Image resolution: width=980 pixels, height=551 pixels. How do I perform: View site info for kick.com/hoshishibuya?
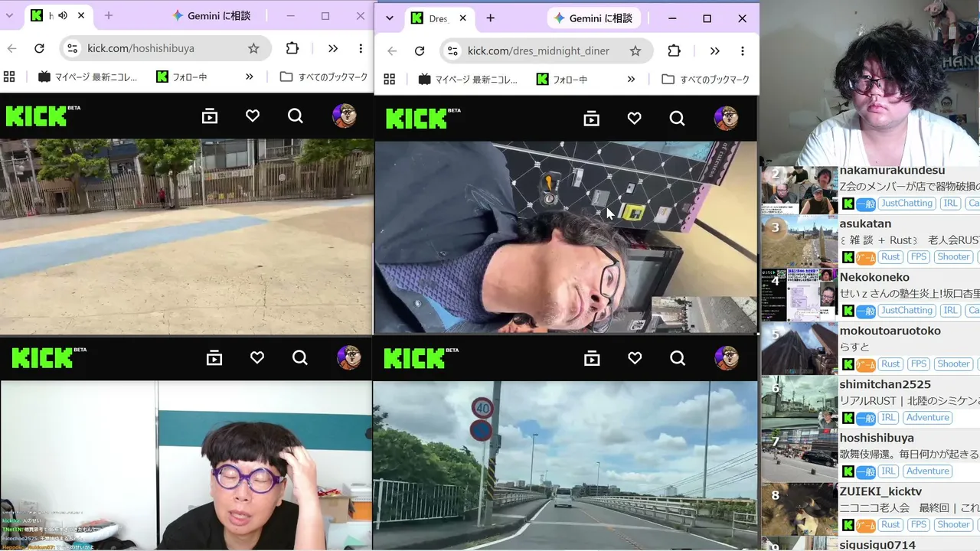(72, 48)
